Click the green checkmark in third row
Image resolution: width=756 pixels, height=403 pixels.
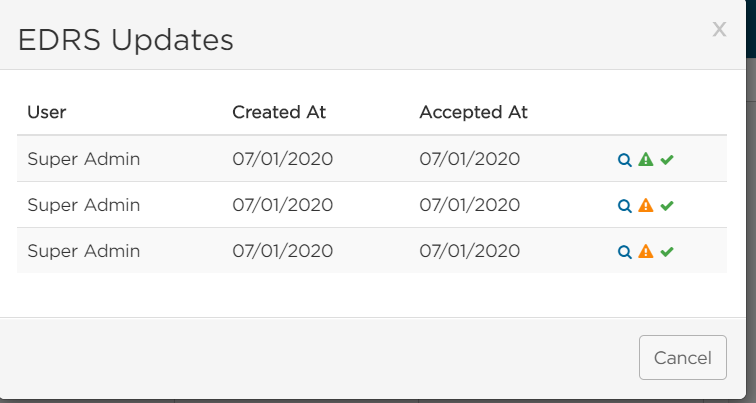pyautogui.click(x=667, y=252)
